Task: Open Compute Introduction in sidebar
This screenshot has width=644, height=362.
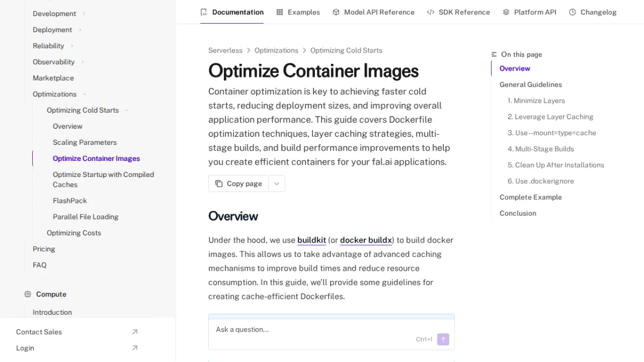Action: click(x=52, y=312)
